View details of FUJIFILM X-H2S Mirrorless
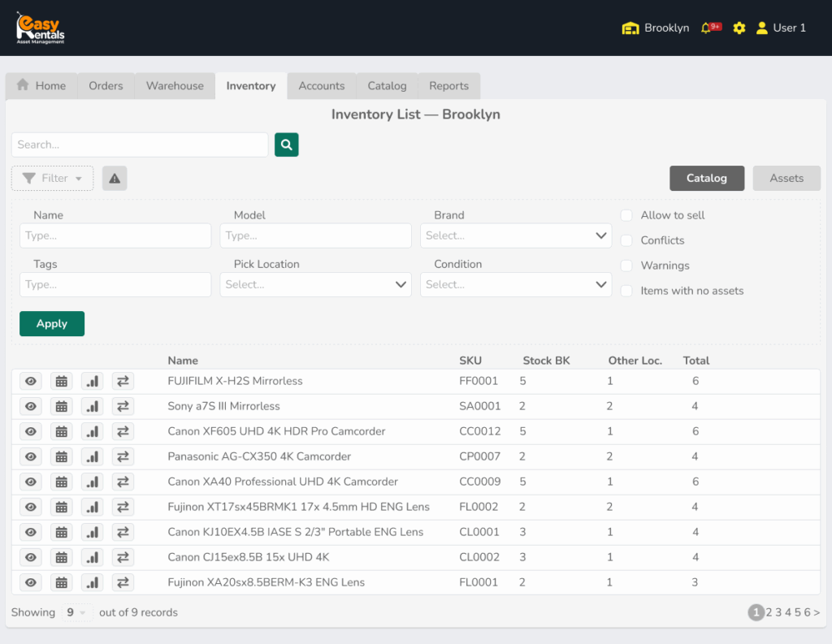 coord(31,381)
